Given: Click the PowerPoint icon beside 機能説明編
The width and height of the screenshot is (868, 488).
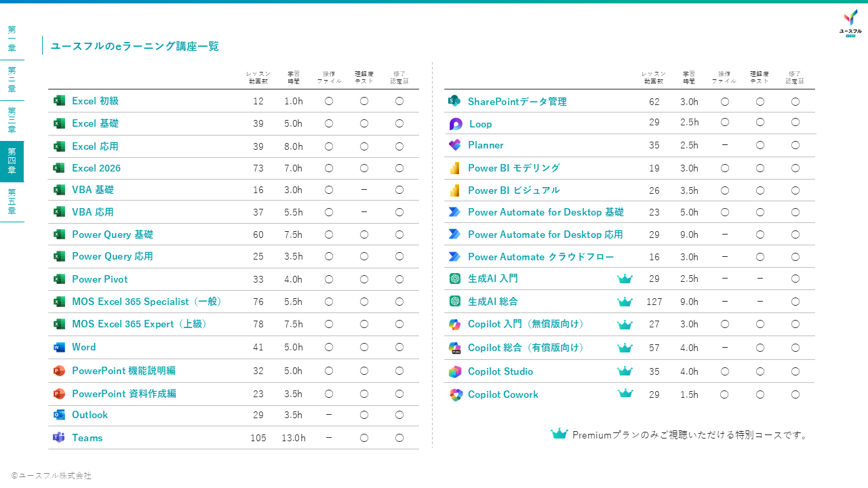Looking at the screenshot, I should [x=59, y=371].
